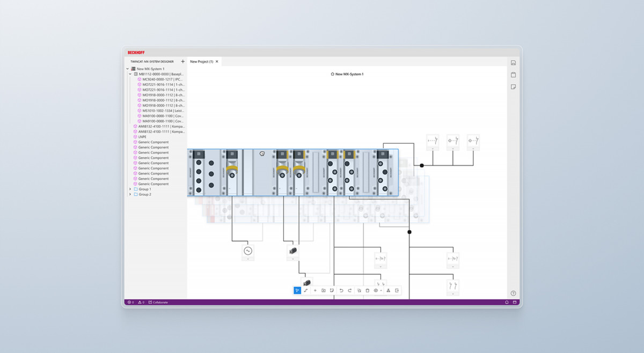The width and height of the screenshot is (644, 353).
Task: Collapse the New MX-System 1 tree root
Action: click(128, 69)
